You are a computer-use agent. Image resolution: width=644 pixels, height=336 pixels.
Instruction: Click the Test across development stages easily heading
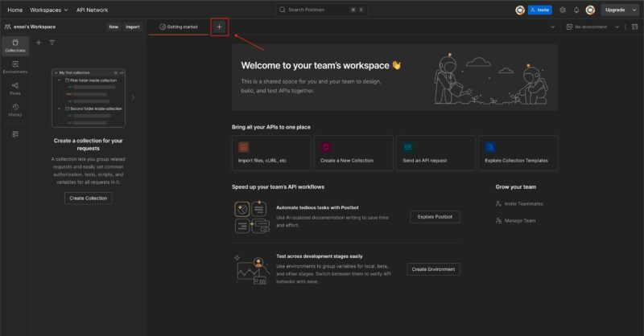[x=319, y=256]
